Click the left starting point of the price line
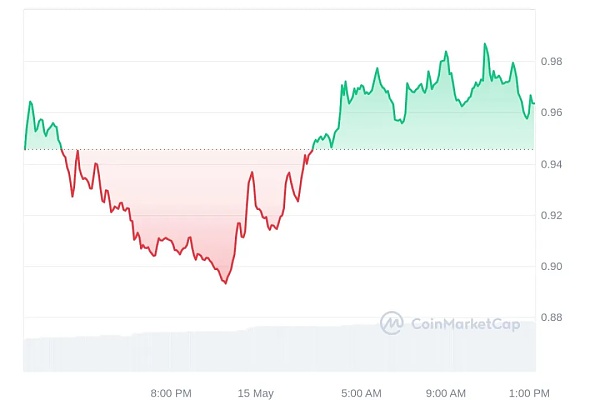Viewport: 600px width, 400px height. 24,149
